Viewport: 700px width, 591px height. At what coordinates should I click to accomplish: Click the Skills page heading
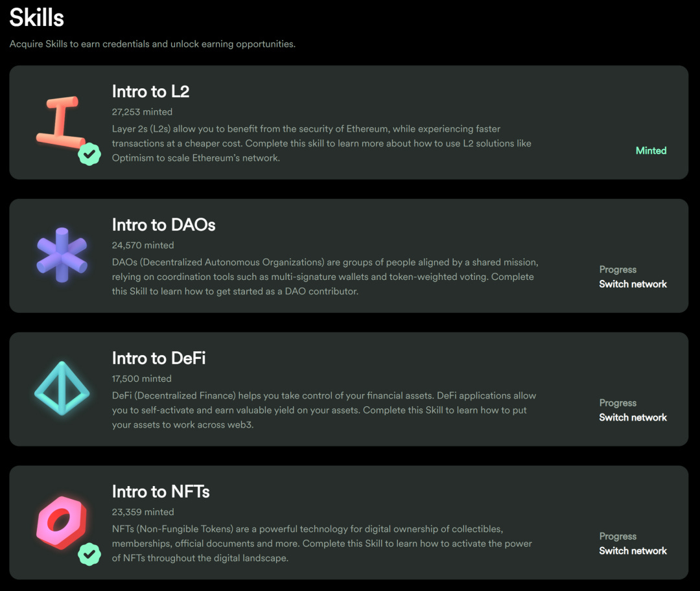(36, 18)
